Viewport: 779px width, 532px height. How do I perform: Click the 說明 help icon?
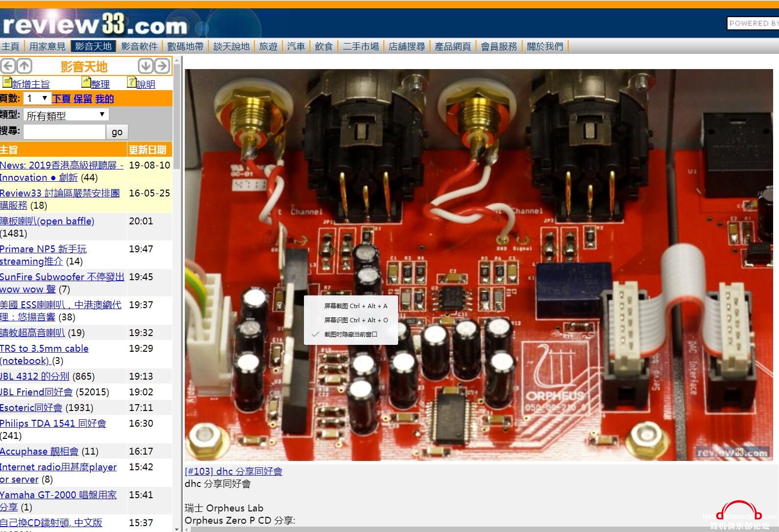[x=131, y=82]
